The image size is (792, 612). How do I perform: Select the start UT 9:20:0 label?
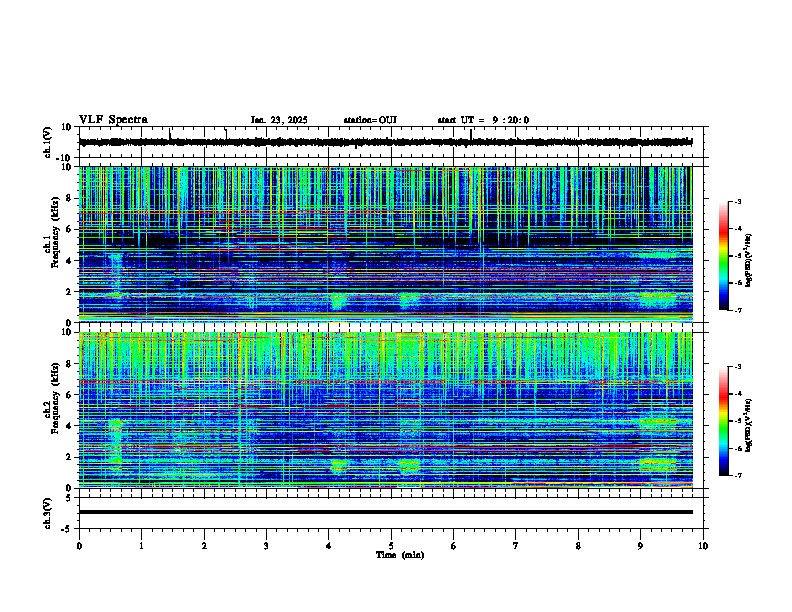point(483,120)
